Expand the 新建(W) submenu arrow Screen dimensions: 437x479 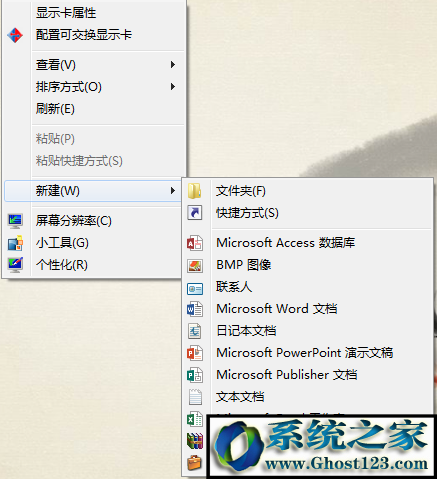[173, 191]
